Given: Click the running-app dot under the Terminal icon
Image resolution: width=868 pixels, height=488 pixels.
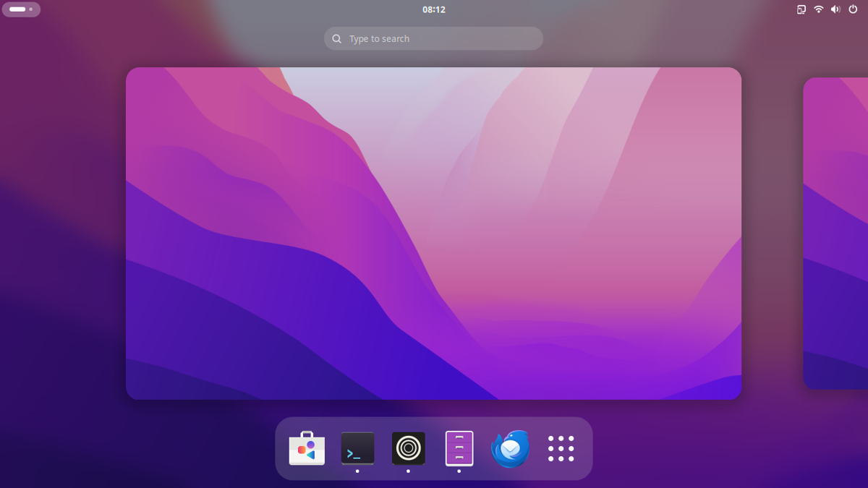Looking at the screenshot, I should [357, 469].
